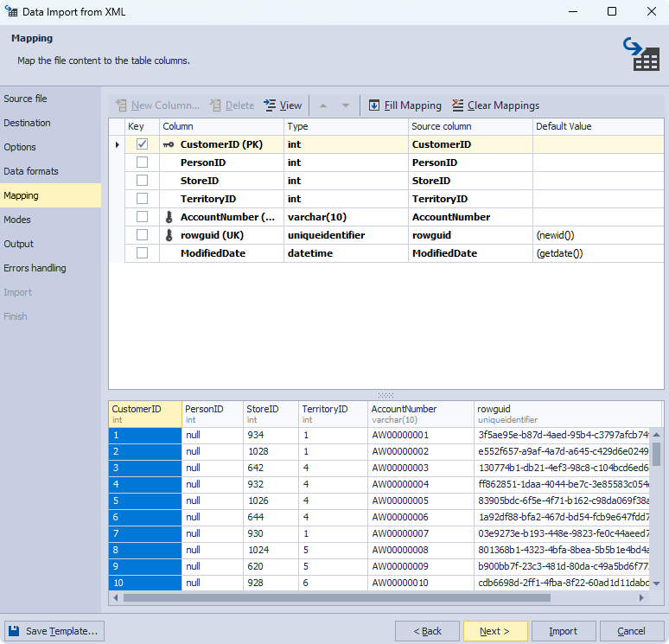The image size is (669, 644).
Task: Click the Default Value column header
Action: [598, 126]
